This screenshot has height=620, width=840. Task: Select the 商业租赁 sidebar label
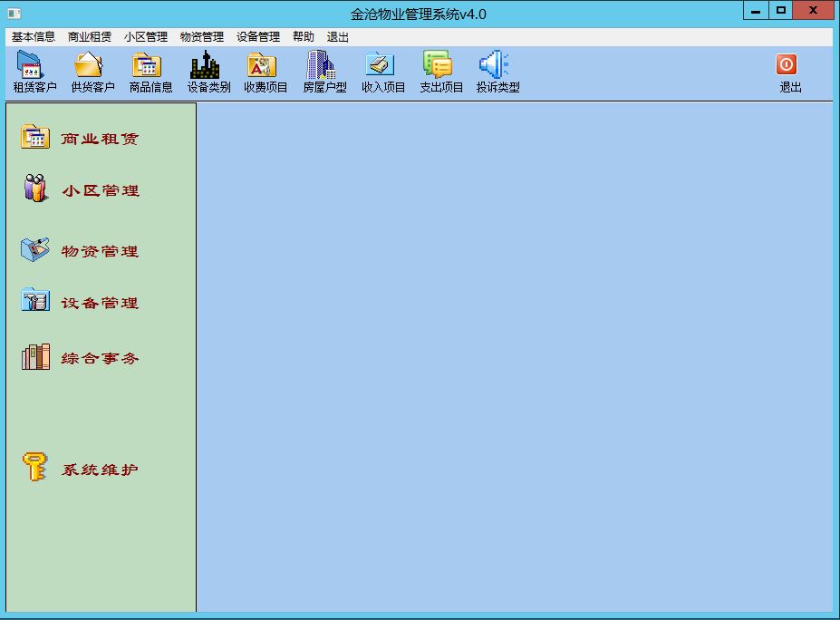[100, 140]
